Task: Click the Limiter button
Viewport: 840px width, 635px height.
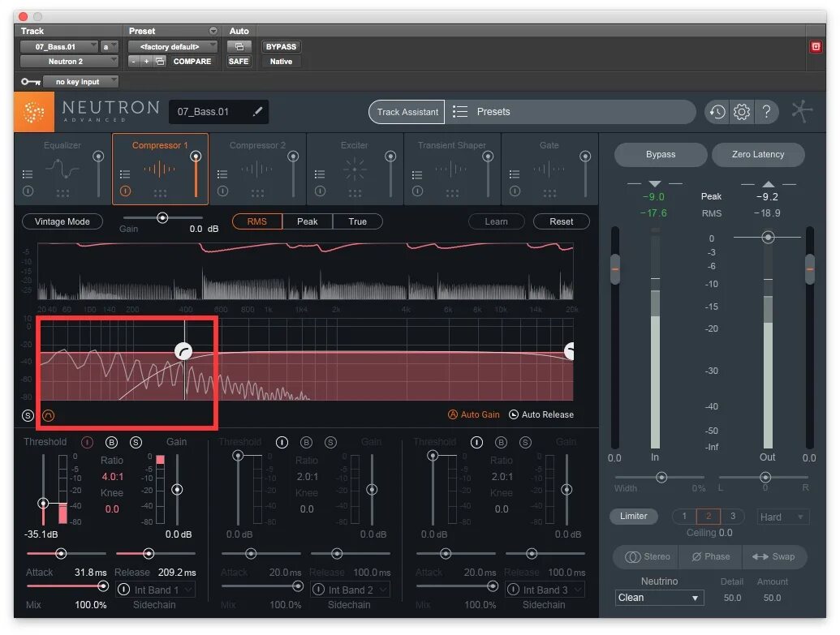Action: pos(634,516)
